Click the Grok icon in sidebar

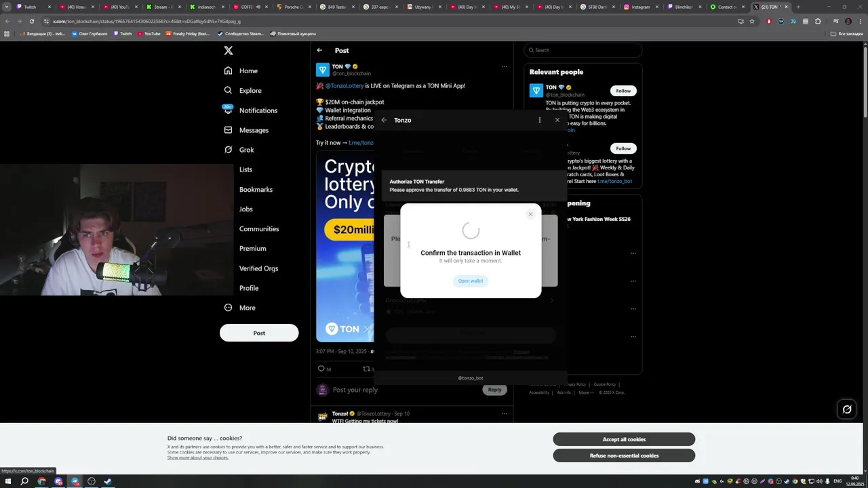(x=228, y=150)
